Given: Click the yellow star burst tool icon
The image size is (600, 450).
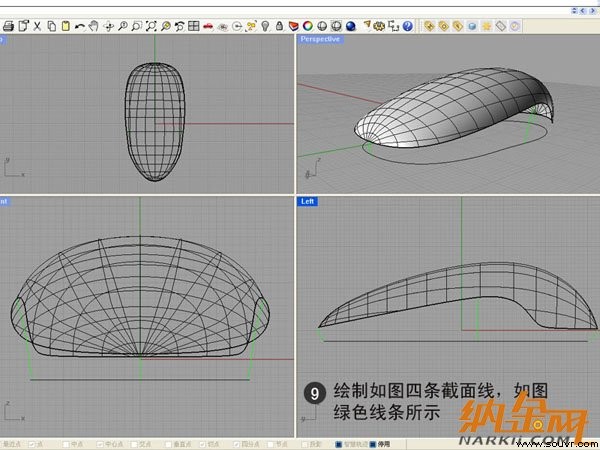Looking at the screenshot, I should (x=486, y=26).
